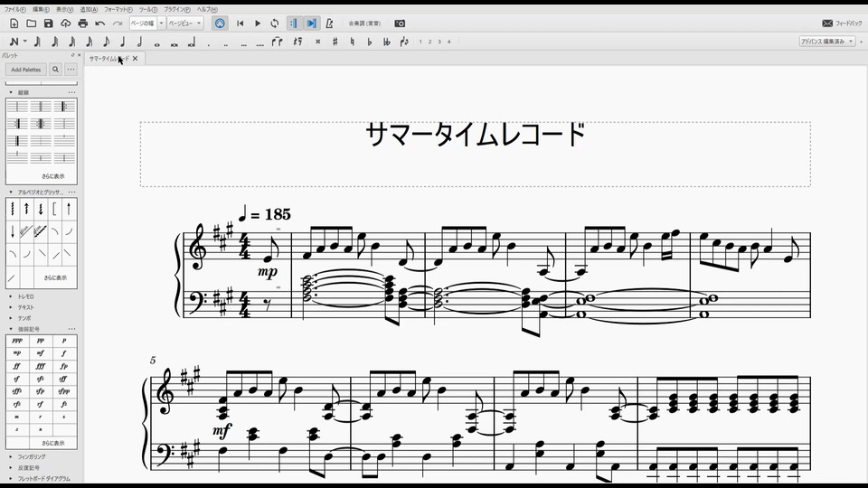868x488 pixels.
Task: Select double whole note duration
Action: tap(174, 43)
